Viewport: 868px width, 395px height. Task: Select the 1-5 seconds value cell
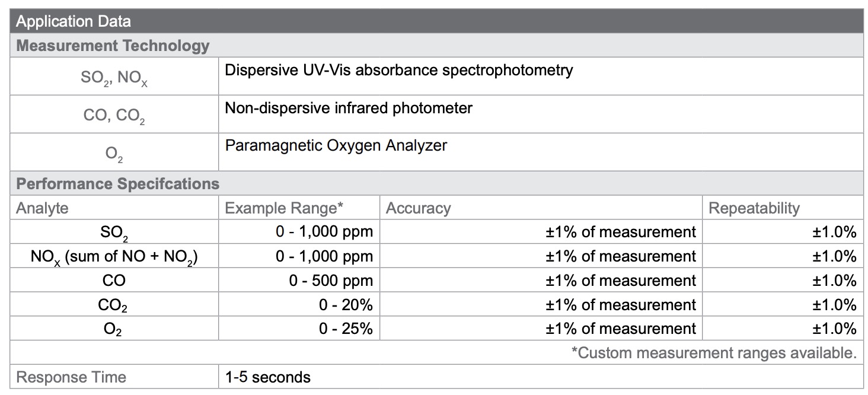(x=541, y=377)
